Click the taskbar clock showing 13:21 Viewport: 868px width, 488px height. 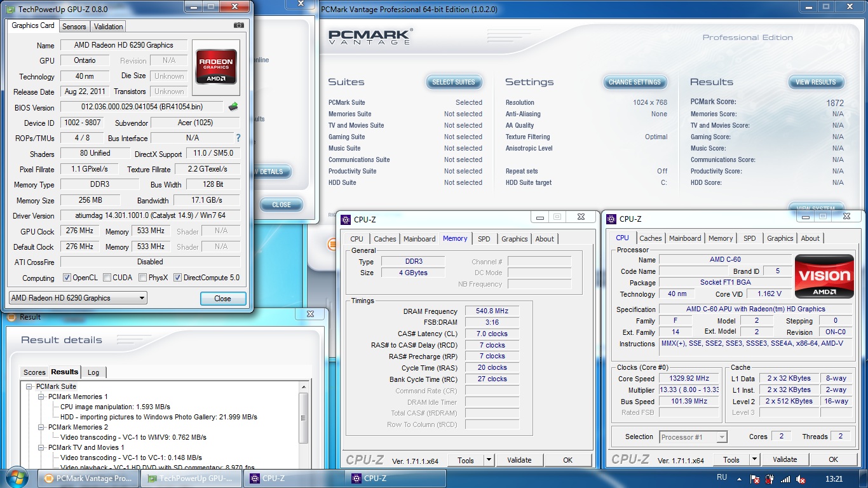point(834,479)
